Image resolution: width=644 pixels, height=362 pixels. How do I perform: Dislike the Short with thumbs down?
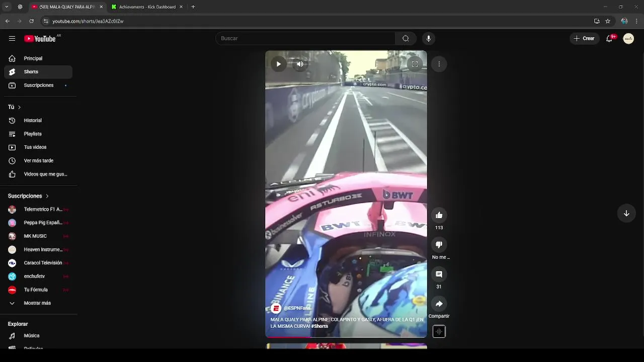tap(439, 245)
